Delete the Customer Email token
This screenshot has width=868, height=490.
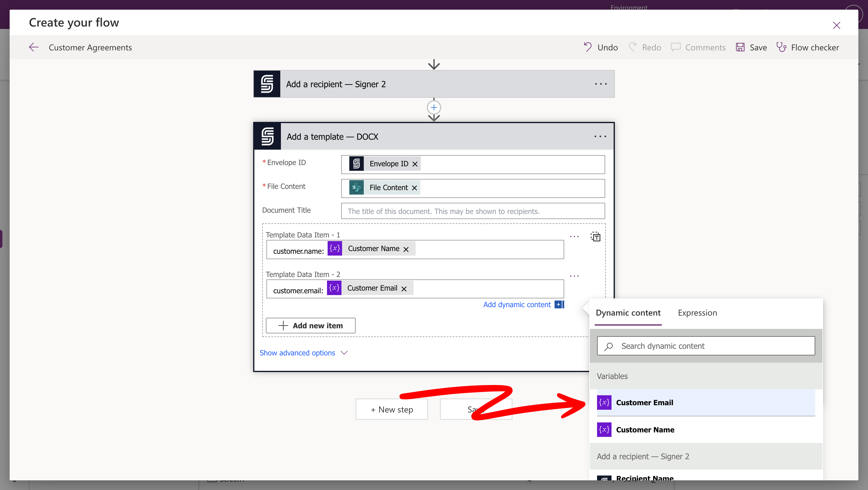point(404,289)
